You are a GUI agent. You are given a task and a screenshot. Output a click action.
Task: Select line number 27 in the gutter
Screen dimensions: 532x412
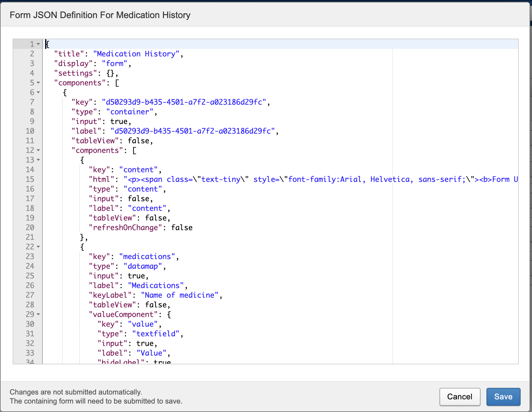[30, 295]
